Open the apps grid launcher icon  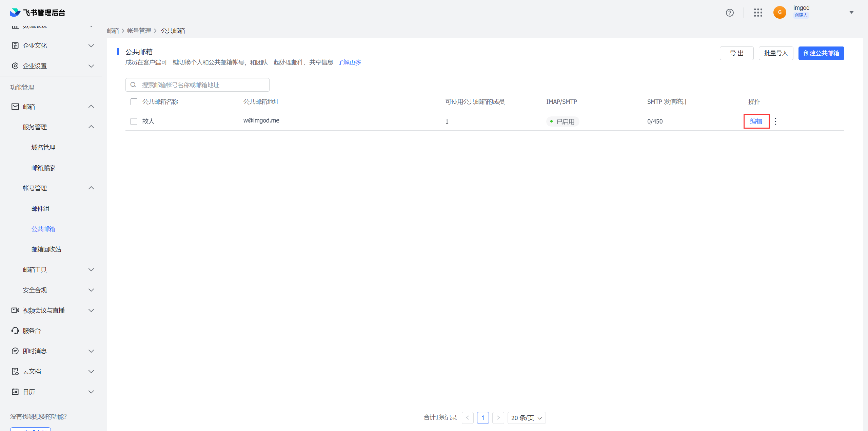click(758, 13)
